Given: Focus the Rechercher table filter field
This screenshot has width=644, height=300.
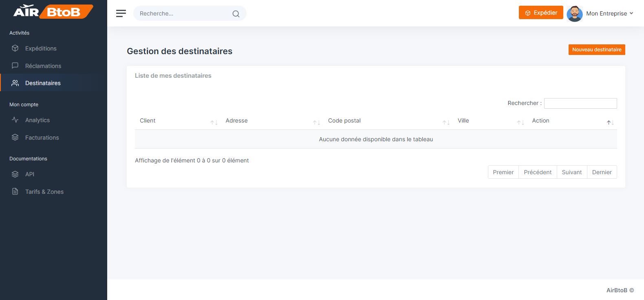Looking at the screenshot, I should coord(580,103).
